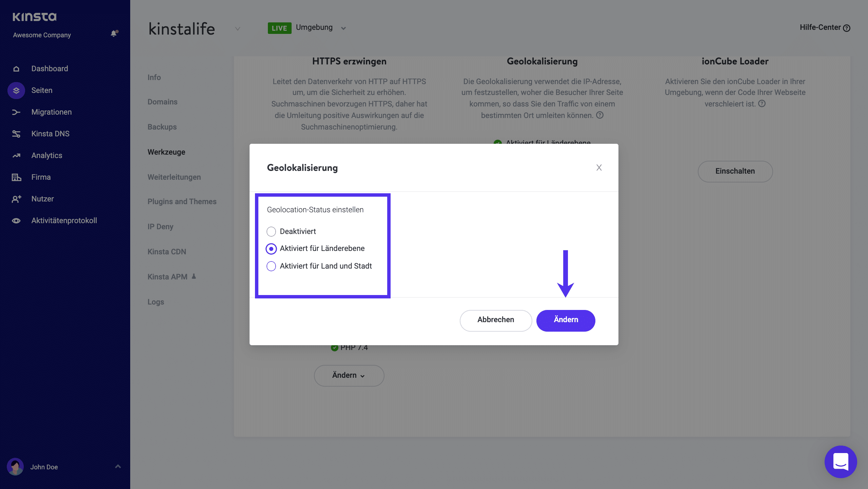The image size is (868, 489).
Task: Choose Aktiviert für Länderebene option
Action: pyautogui.click(x=271, y=249)
